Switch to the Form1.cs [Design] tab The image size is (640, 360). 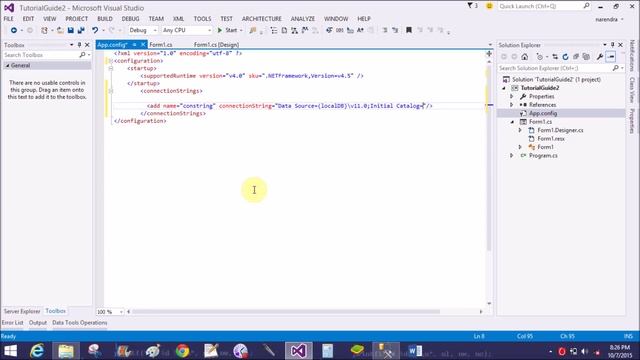216,44
